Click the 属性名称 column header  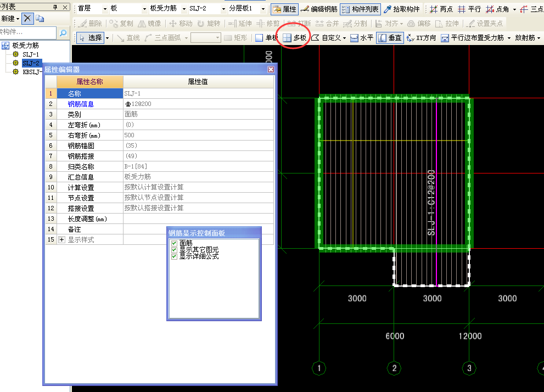click(90, 82)
